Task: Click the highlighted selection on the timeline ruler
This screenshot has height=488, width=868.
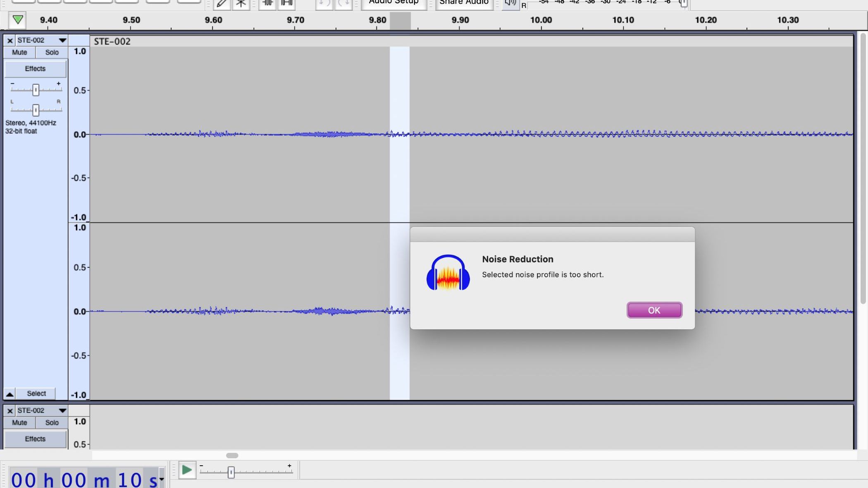Action: (400, 21)
